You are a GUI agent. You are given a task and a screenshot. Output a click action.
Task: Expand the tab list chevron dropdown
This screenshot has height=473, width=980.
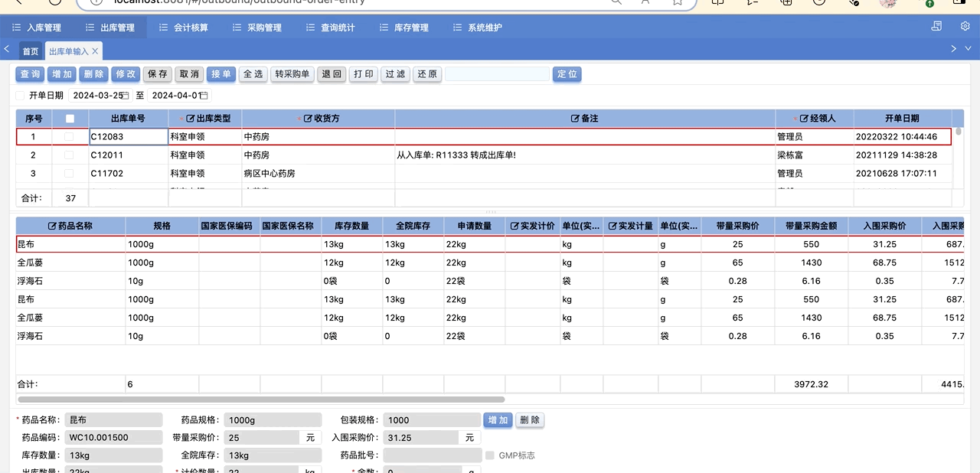(970, 49)
